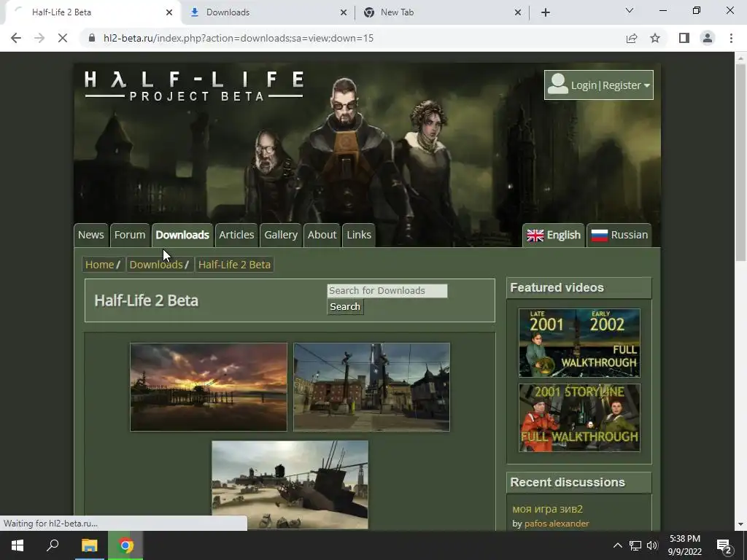Image resolution: width=747 pixels, height=560 pixels.
Task: Show hidden system tray icons
Action: click(617, 545)
